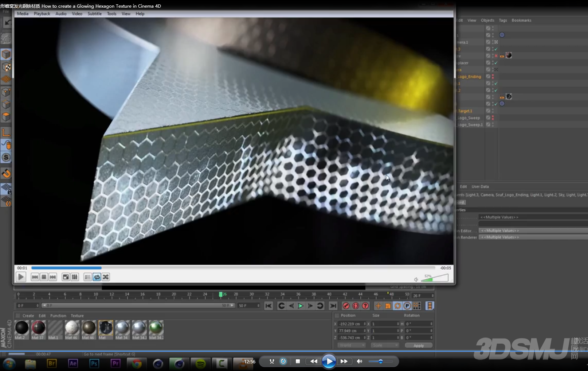Click the Position X value field
This screenshot has width=588, height=371.
point(352,324)
